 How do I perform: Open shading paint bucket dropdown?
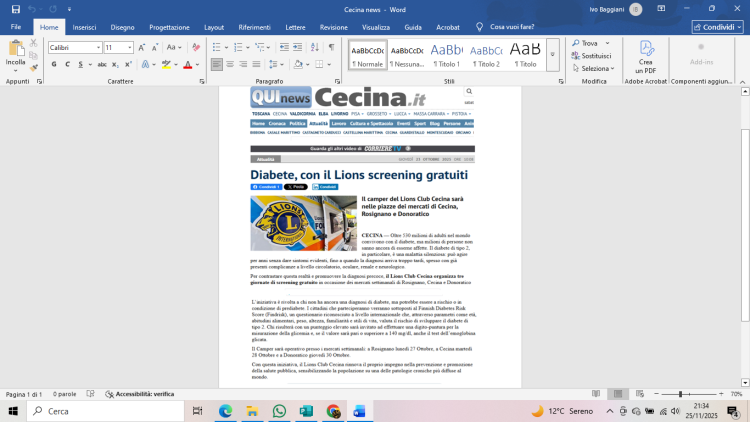click(x=307, y=65)
